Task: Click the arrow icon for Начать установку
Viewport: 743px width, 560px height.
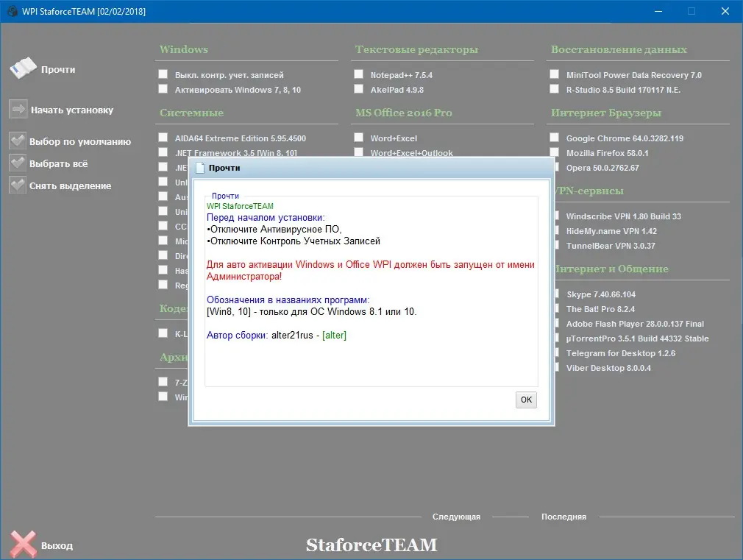Action: coord(18,110)
